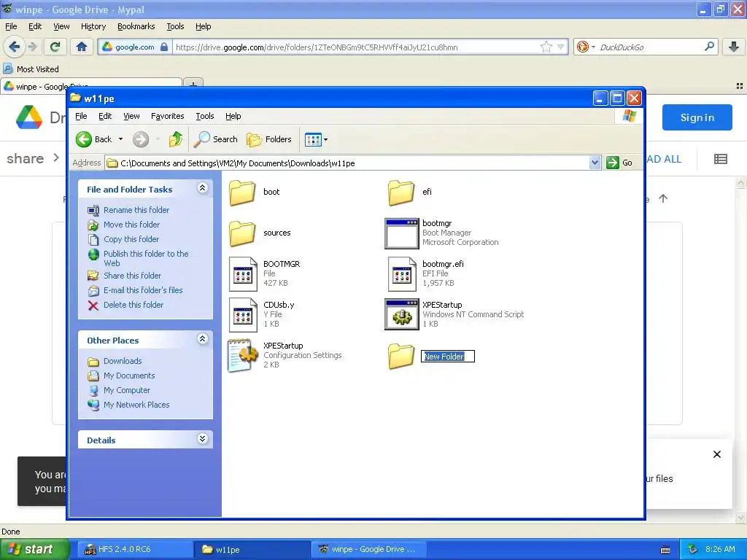747x560 pixels.
Task: Open Downloads in Other Places
Action: click(123, 362)
